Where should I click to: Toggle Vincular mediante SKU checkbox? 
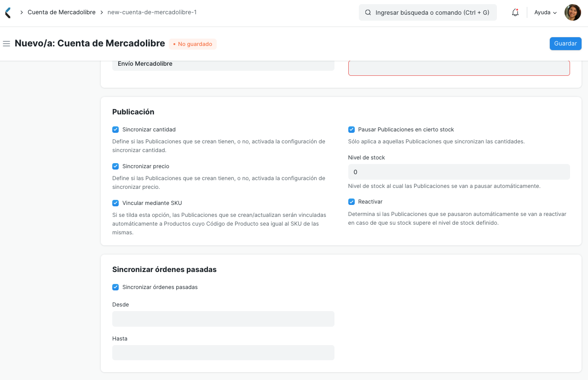click(x=115, y=203)
